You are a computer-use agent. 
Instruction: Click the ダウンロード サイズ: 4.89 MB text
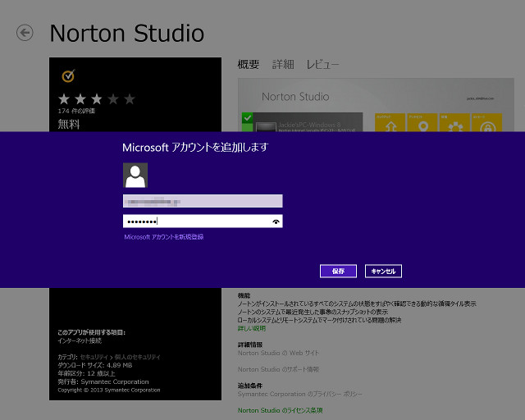click(x=95, y=365)
